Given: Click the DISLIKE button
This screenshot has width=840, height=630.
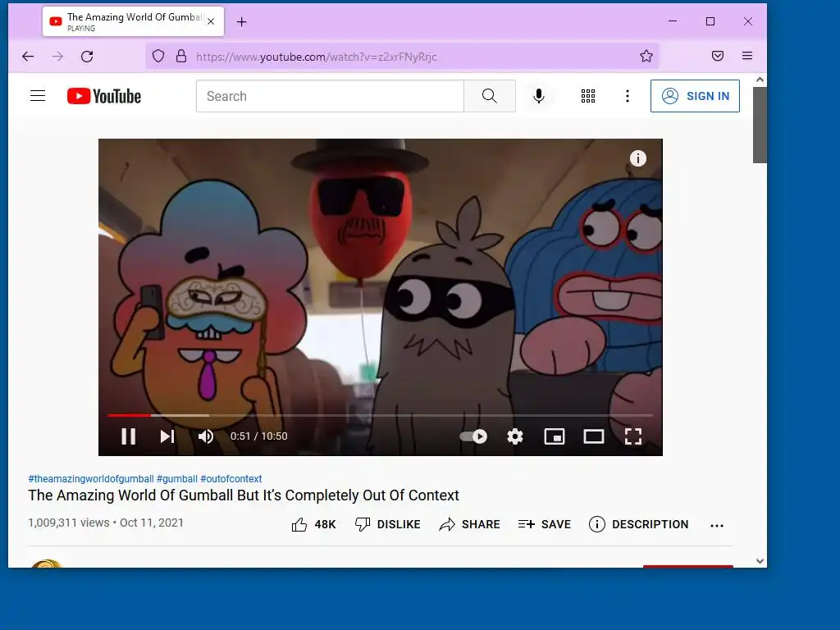Looking at the screenshot, I should 388,524.
